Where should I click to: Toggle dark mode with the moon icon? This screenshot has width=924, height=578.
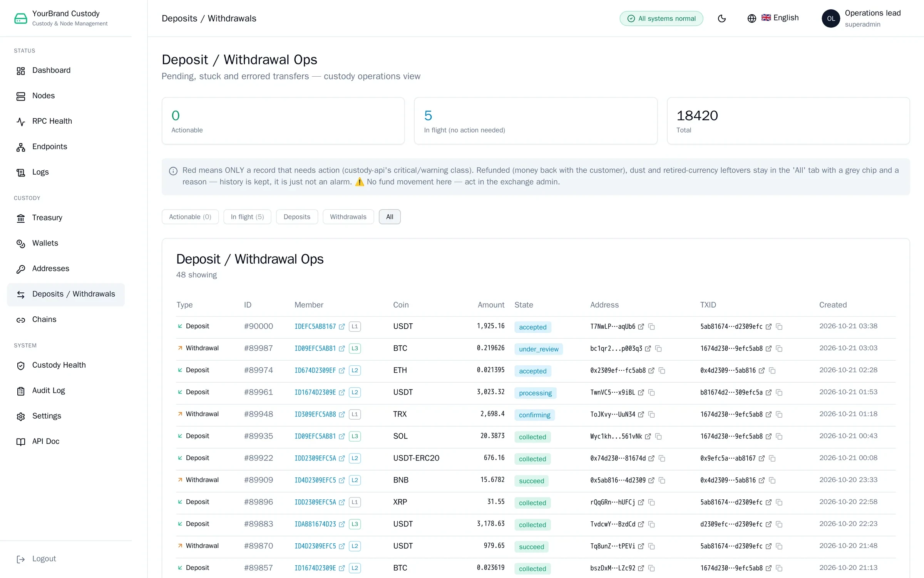(x=722, y=18)
